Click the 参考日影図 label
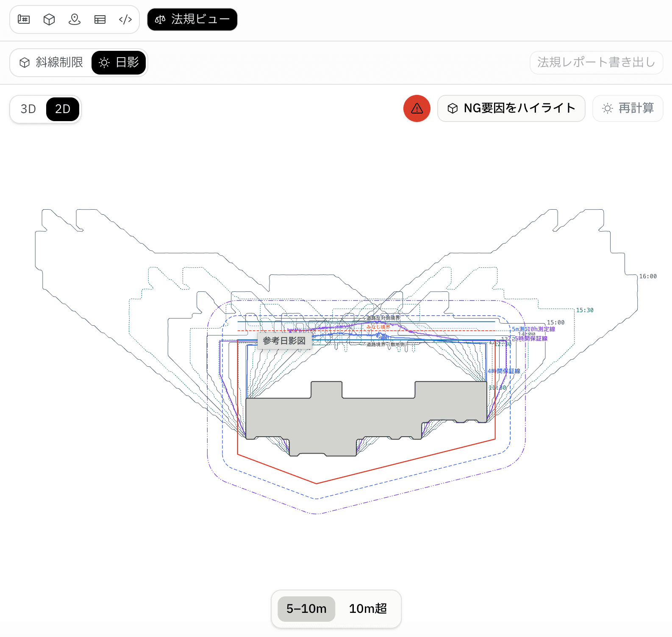The image size is (672, 637). pyautogui.click(x=284, y=341)
